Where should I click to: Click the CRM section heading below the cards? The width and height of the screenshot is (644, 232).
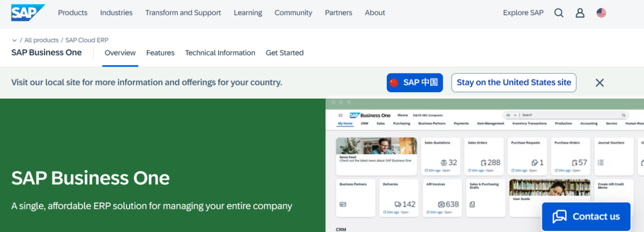tap(341, 229)
